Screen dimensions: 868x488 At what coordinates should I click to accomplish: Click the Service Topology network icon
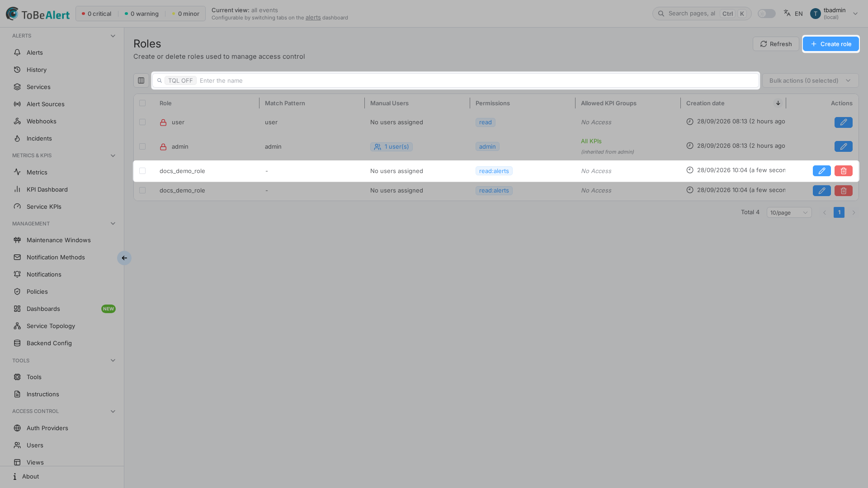coord(17,326)
